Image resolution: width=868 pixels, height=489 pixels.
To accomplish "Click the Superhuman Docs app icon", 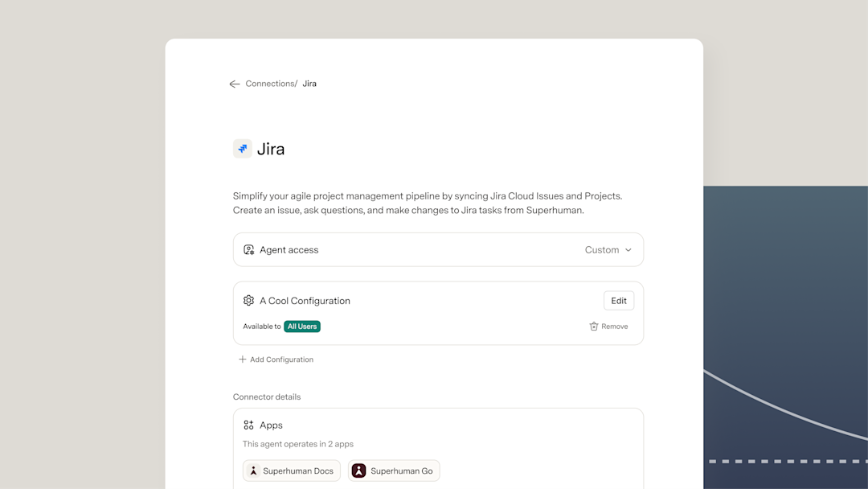I will [x=253, y=471].
